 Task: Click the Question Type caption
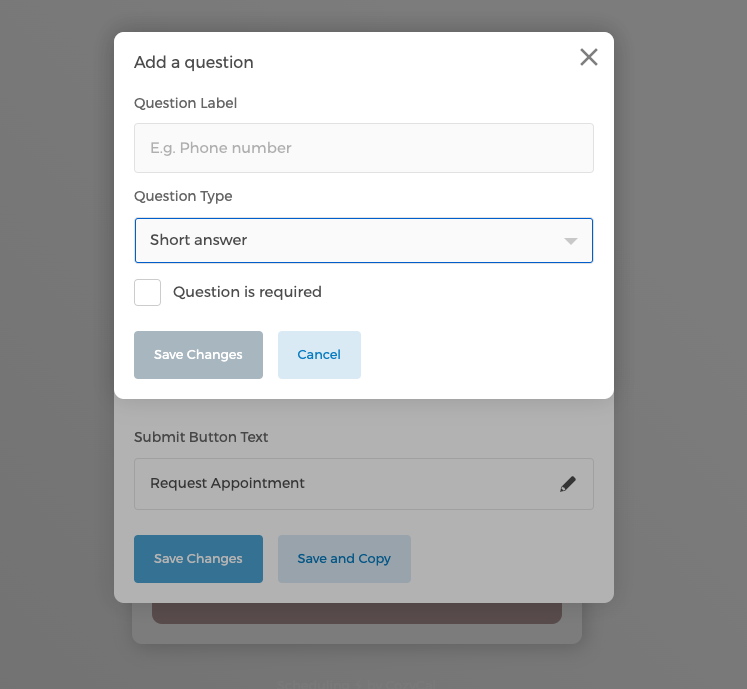coord(183,196)
